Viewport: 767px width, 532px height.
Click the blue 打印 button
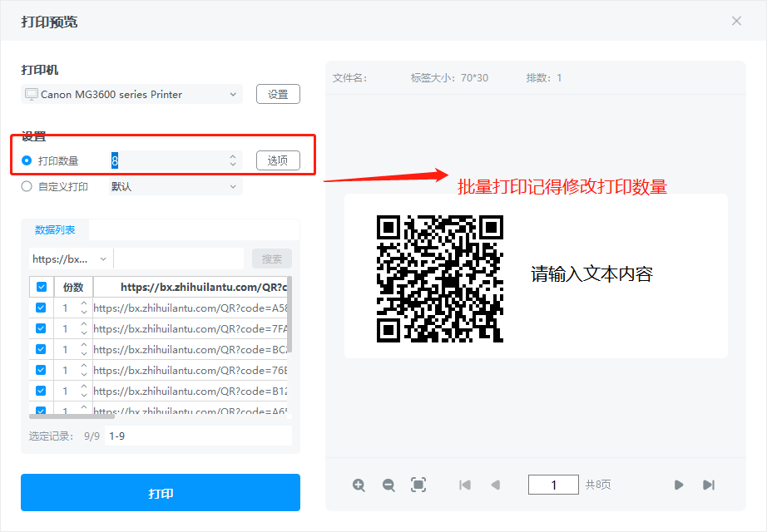point(161,493)
